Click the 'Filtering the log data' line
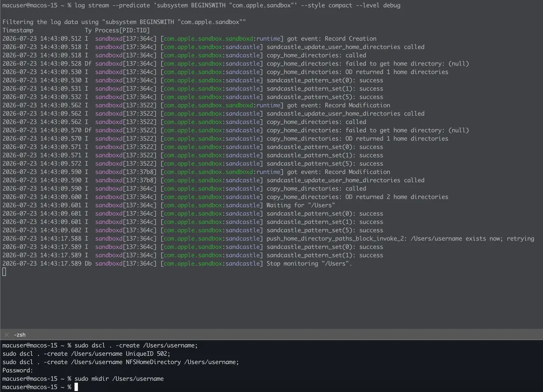543x392 pixels. coord(124,22)
